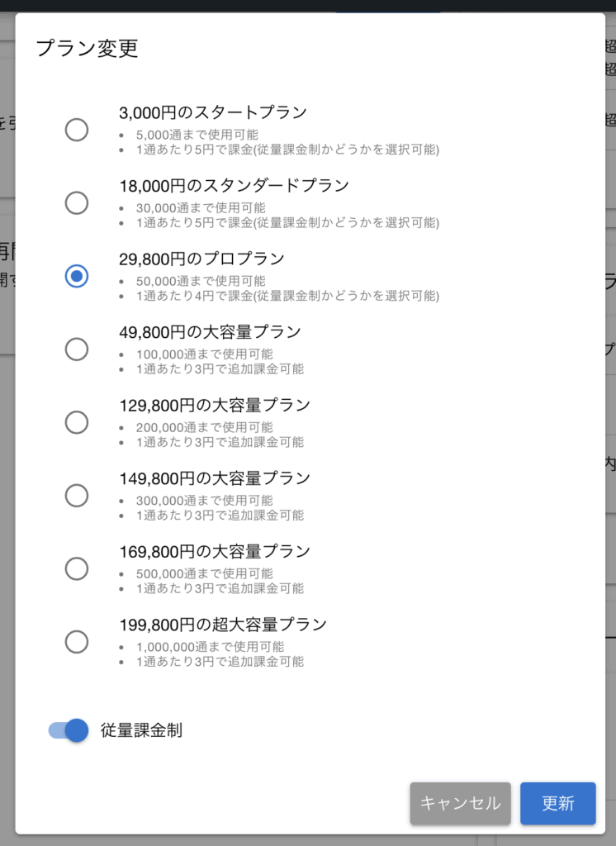Image resolution: width=616 pixels, height=846 pixels.
Task: Click the 29,800円のプロプラン title text
Action: 201,259
